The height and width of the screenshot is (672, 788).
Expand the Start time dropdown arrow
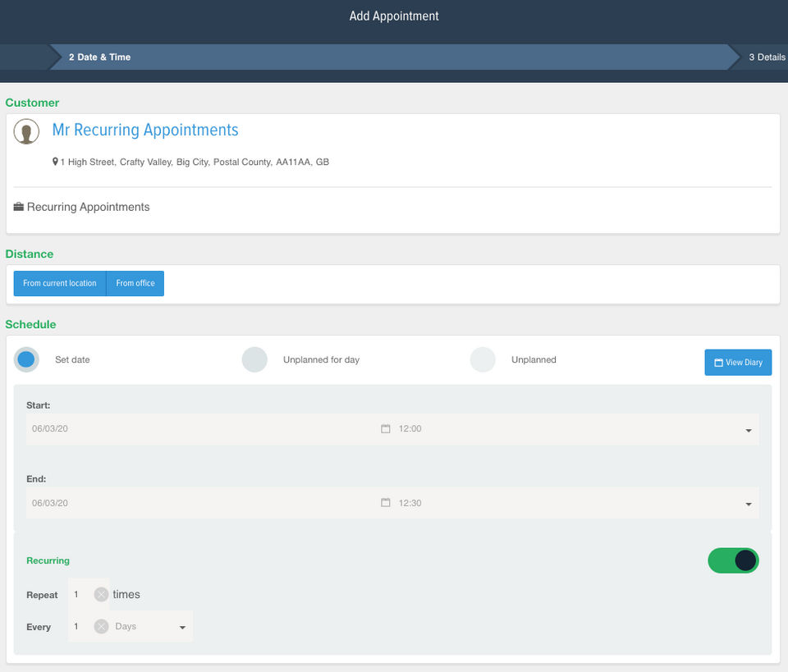tap(749, 431)
